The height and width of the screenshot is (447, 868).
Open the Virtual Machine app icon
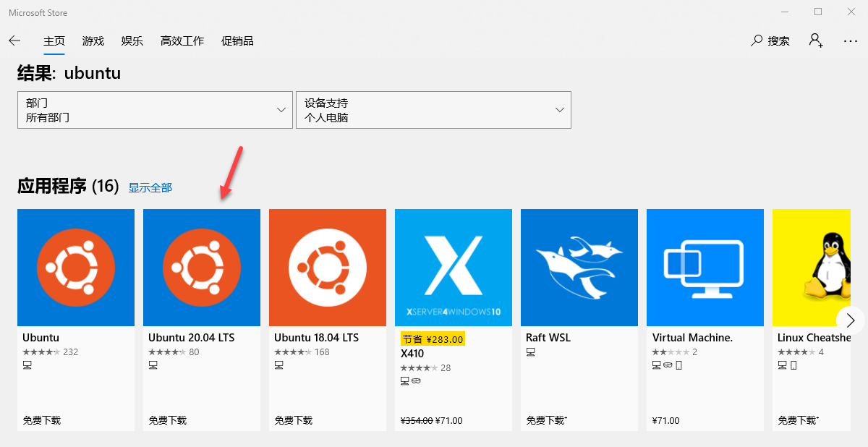pyautogui.click(x=705, y=268)
